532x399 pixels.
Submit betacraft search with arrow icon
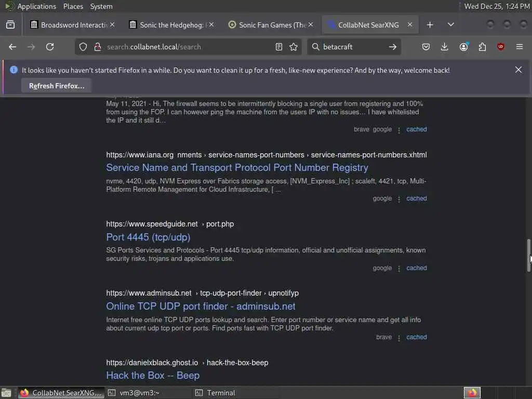coord(393,47)
